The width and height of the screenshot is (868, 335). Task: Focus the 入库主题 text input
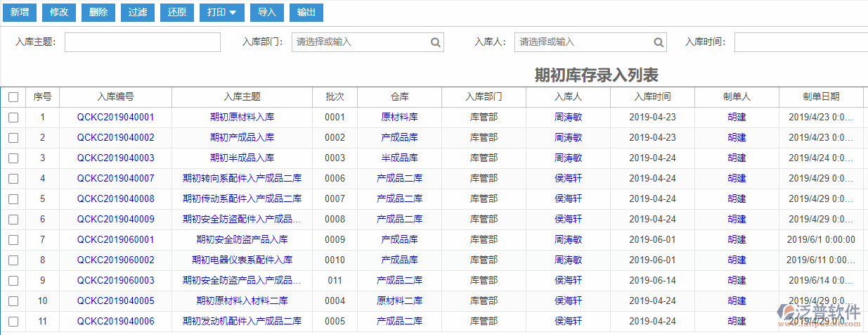point(142,42)
